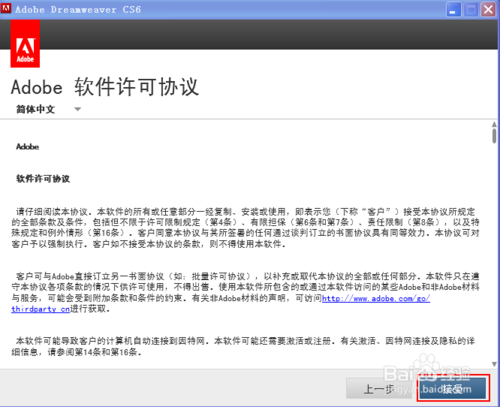Click the scrollbar up arrow
500x407 pixels.
tap(494, 124)
